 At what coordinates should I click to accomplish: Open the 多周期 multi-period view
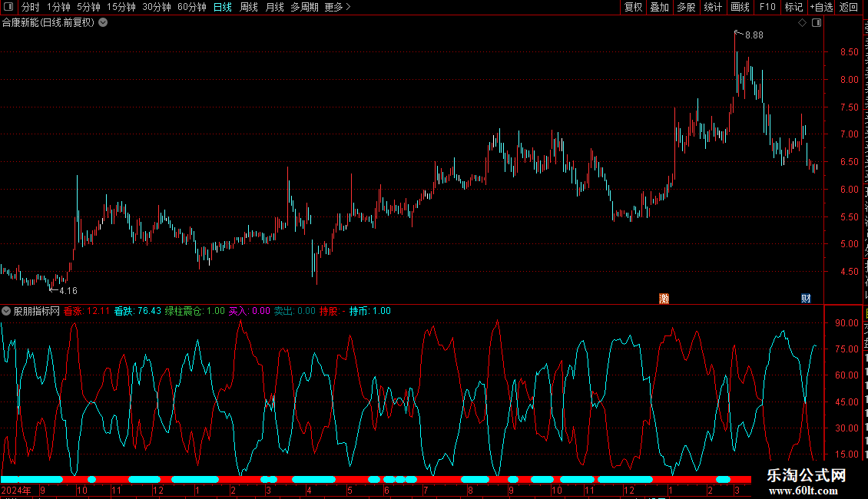pyautogui.click(x=304, y=7)
